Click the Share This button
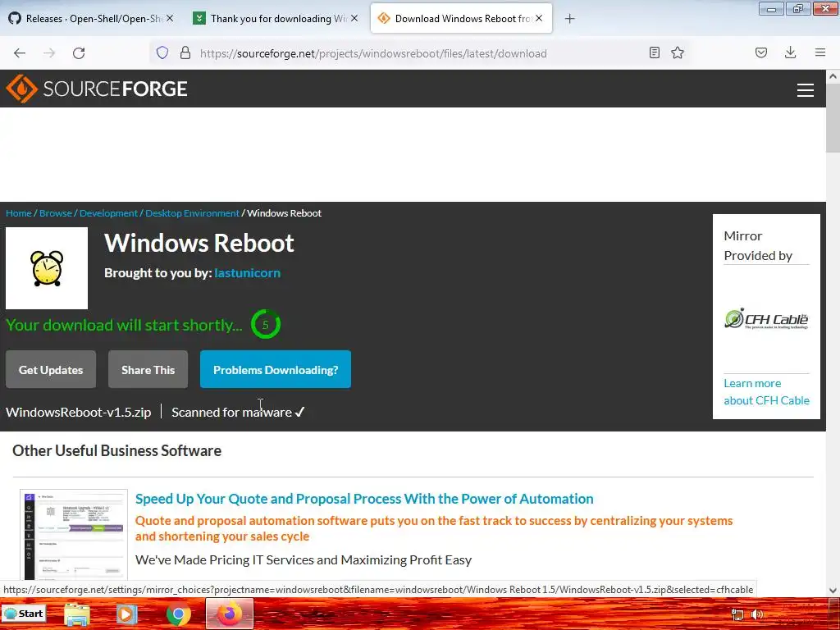Screen dimensions: 840x630 click(148, 370)
